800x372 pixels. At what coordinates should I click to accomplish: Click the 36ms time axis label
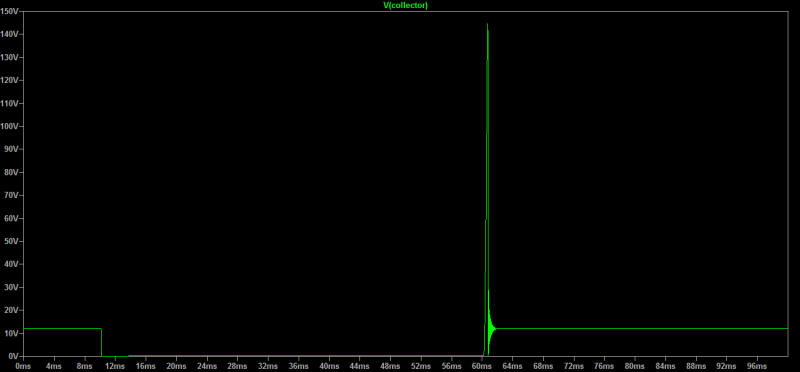tap(298, 366)
